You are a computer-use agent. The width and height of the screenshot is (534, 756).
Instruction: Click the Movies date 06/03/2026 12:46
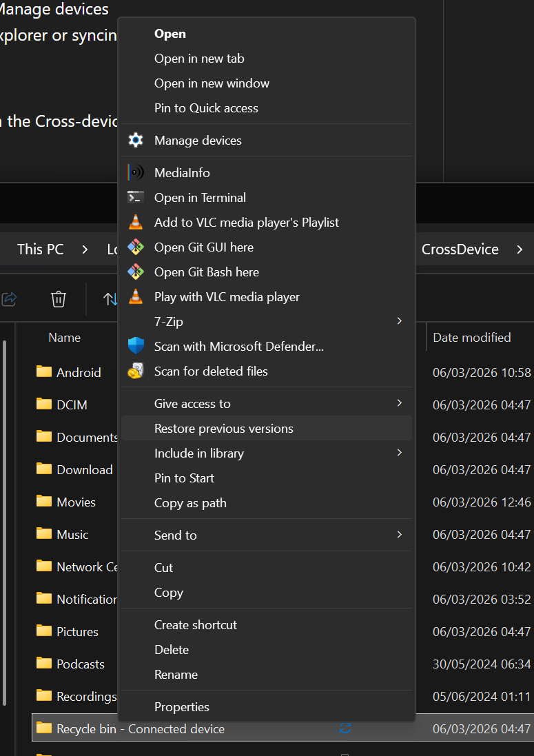[482, 502]
